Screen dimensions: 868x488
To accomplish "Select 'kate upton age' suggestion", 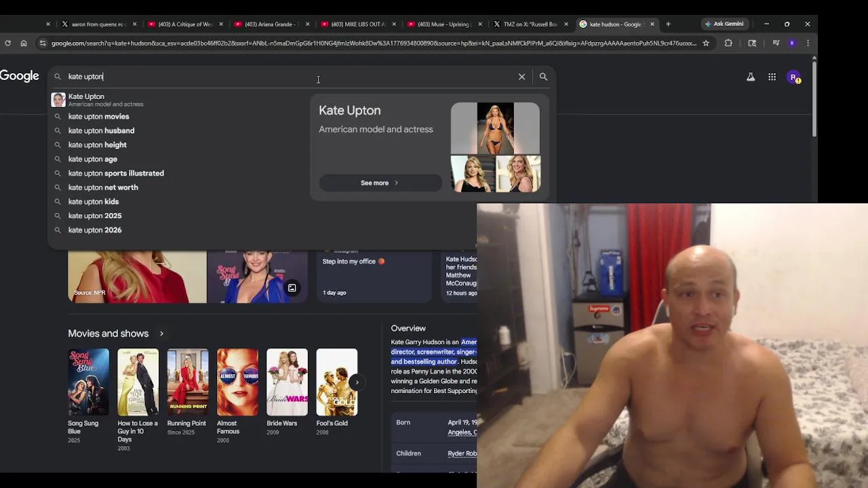I will pos(178,159).
